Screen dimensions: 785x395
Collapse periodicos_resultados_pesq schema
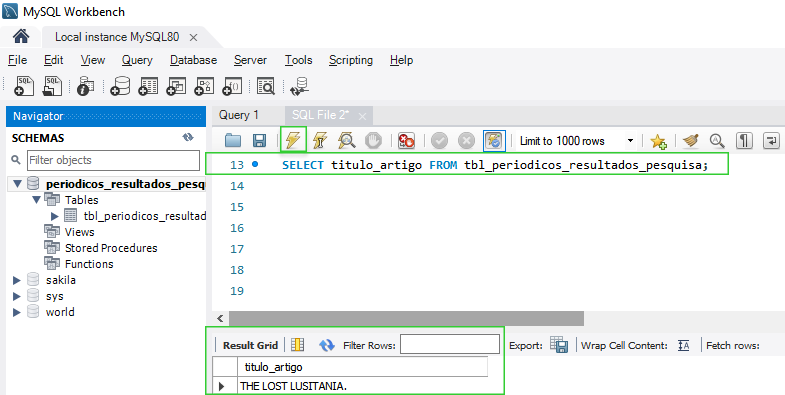click(x=18, y=184)
